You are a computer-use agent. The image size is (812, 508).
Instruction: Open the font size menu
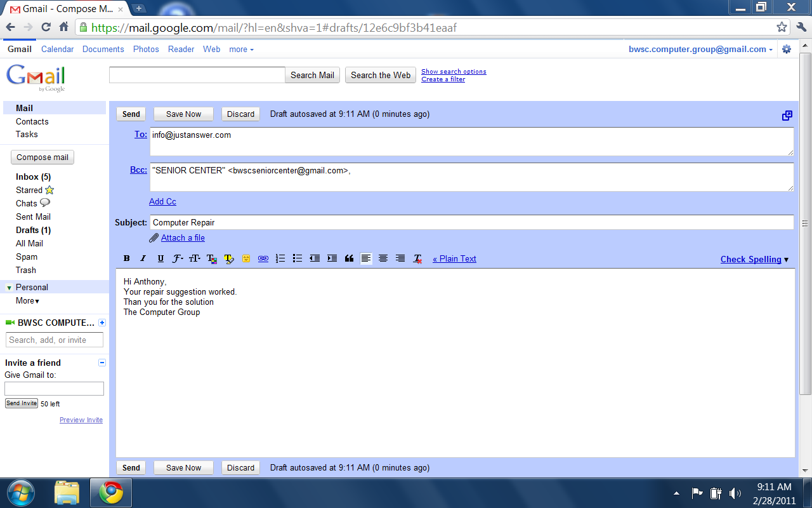(x=195, y=258)
